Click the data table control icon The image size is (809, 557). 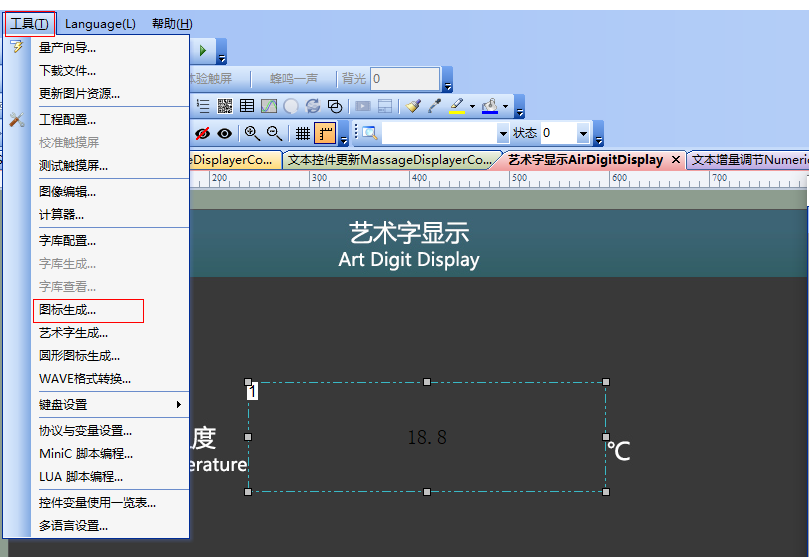[247, 106]
